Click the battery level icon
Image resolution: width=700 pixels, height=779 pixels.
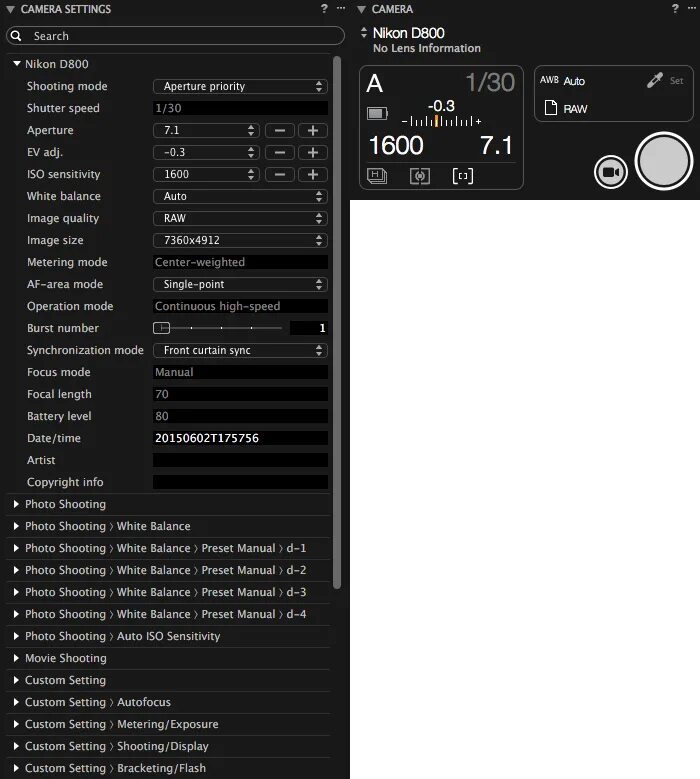tap(377, 114)
